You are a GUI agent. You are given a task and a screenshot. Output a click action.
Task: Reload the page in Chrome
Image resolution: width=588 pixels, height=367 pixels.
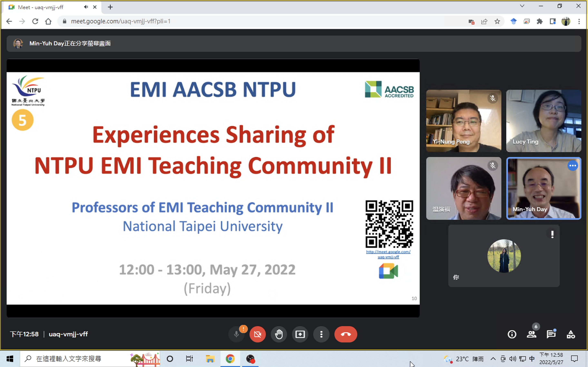pyautogui.click(x=35, y=21)
